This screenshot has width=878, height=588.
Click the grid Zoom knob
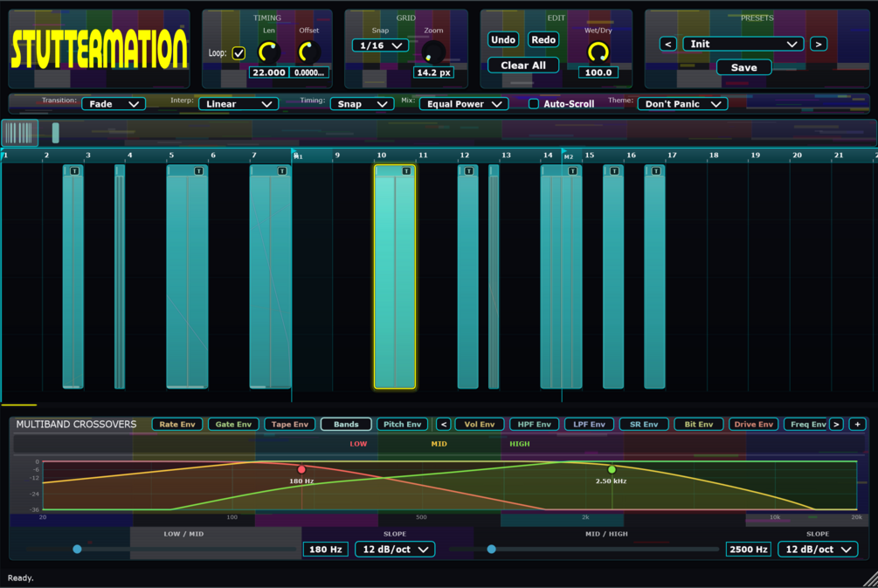[x=433, y=52]
